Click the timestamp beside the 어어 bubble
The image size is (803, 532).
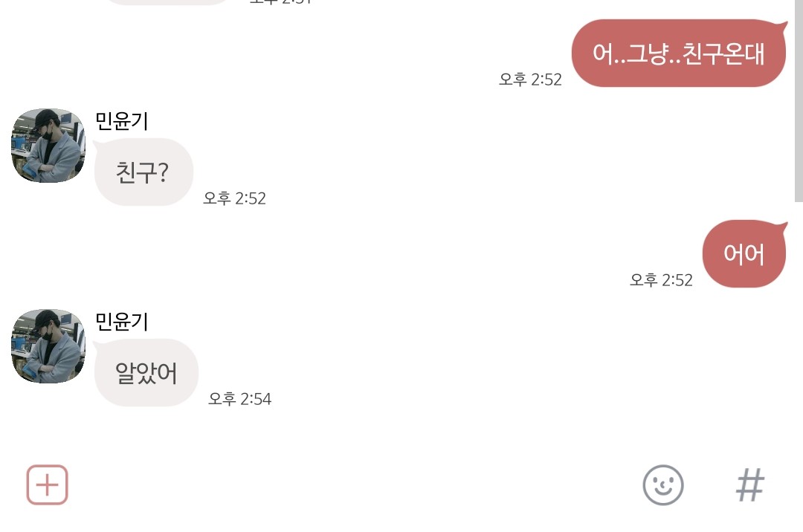(661, 280)
